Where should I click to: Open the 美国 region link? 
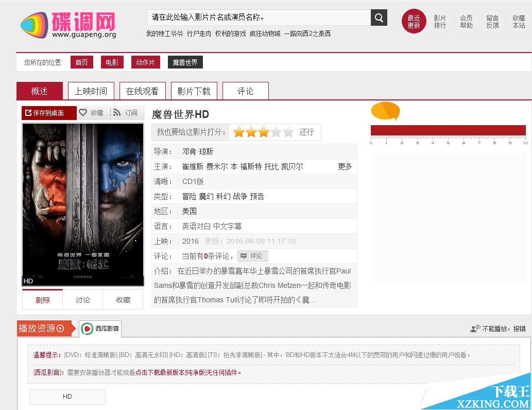point(190,212)
